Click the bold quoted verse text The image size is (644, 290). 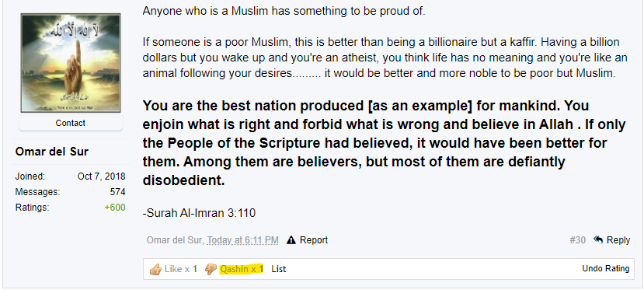coord(384,143)
